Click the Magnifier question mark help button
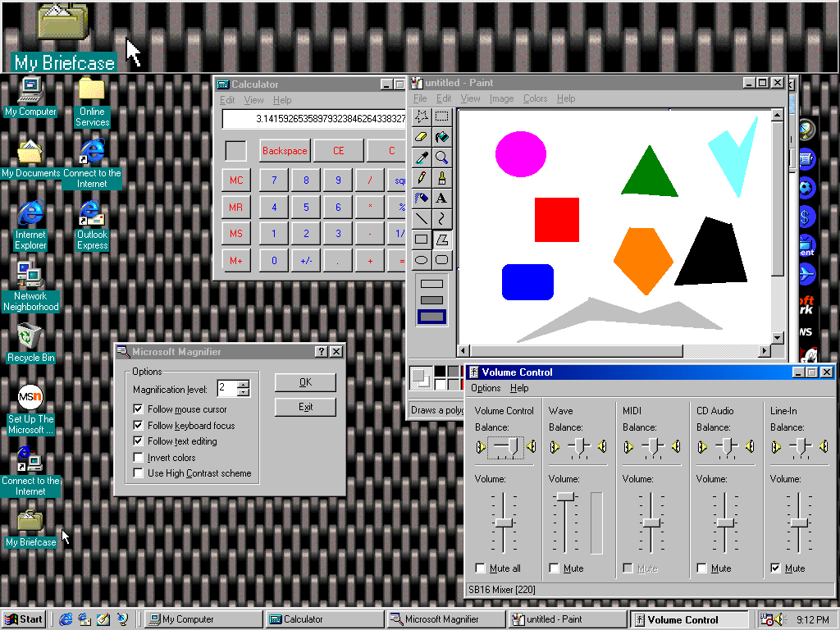Screen dimensions: 840x630 tap(322, 351)
